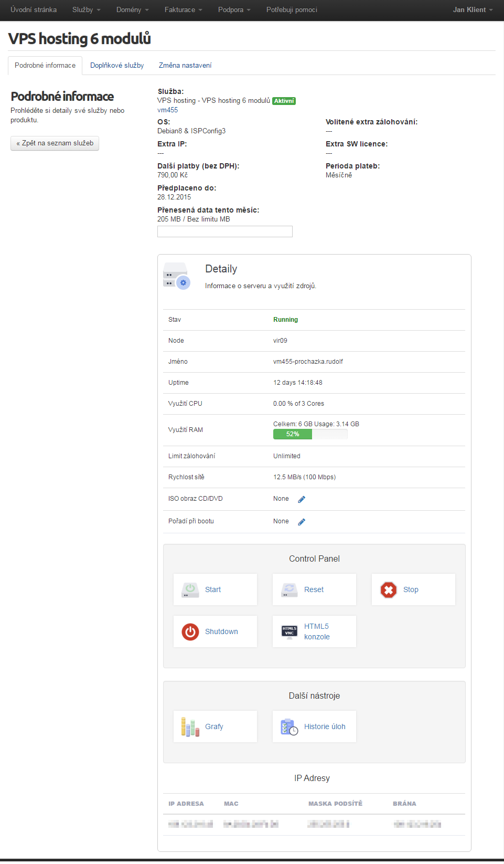Expand the Domény dropdown menu

pos(132,10)
